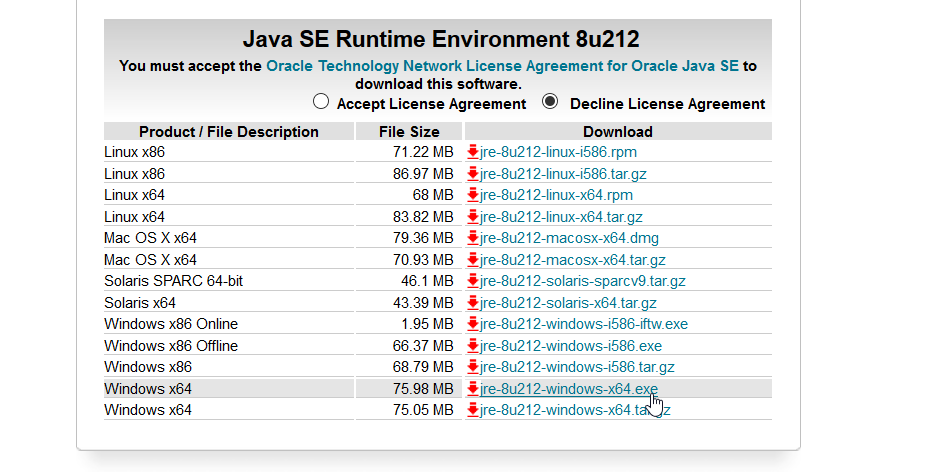
Task: Click the download arrow icon for jre-8u212-windows-x64.exe
Action: click(x=472, y=388)
